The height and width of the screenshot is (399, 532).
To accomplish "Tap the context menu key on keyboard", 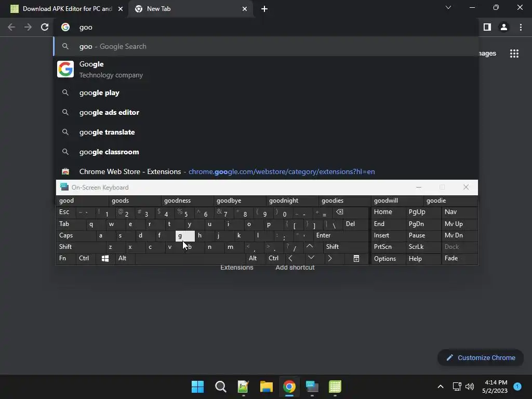I will 356,259.
